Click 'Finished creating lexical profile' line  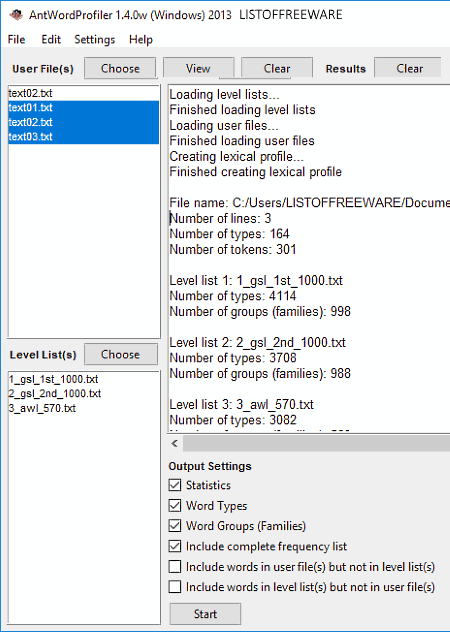point(255,172)
